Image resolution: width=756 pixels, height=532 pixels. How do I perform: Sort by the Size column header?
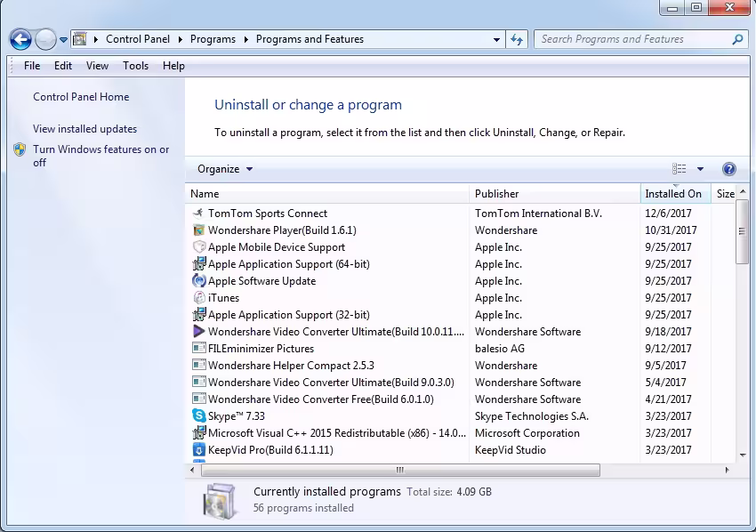click(724, 194)
